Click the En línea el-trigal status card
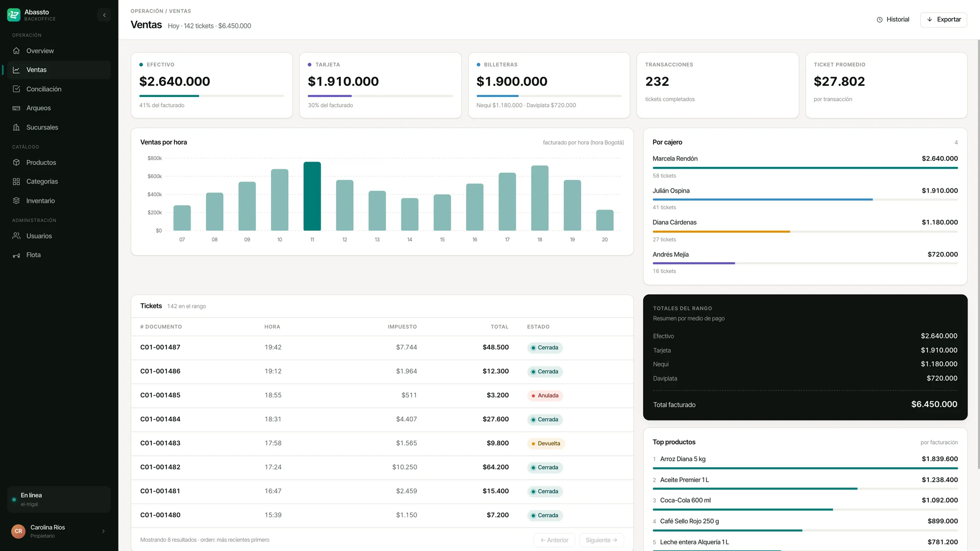Image resolution: width=980 pixels, height=551 pixels. coord(59,499)
